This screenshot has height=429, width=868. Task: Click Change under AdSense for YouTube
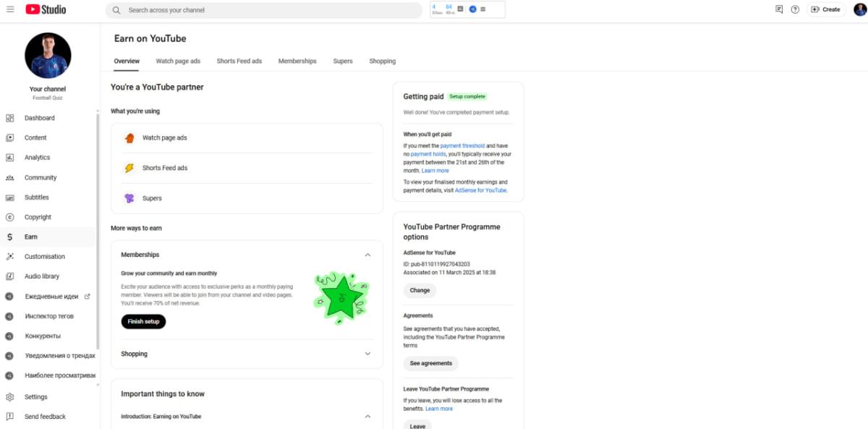420,290
